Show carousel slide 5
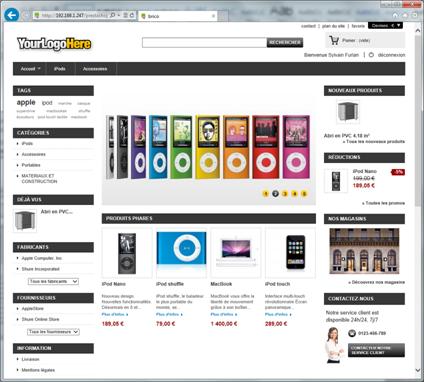This screenshot has width=424, height=382. coord(304,193)
